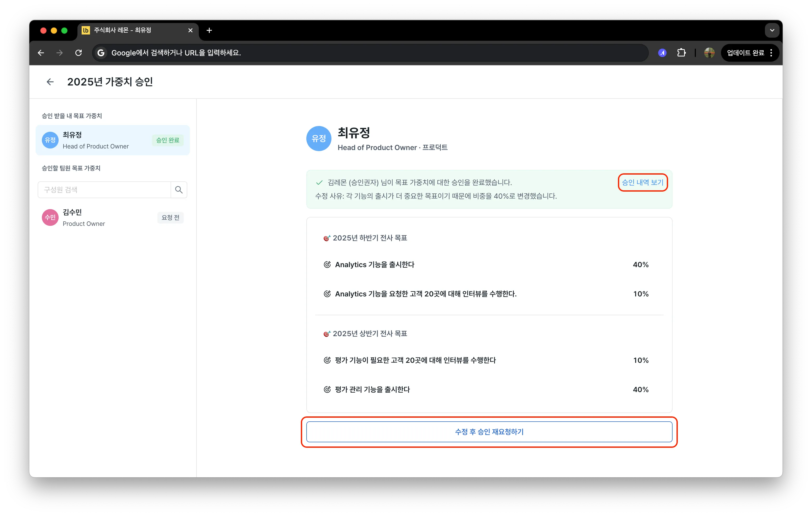Viewport: 812px width, 516px height.
Task: Click the 40% weight of Analytics 출시
Action: 640,265
